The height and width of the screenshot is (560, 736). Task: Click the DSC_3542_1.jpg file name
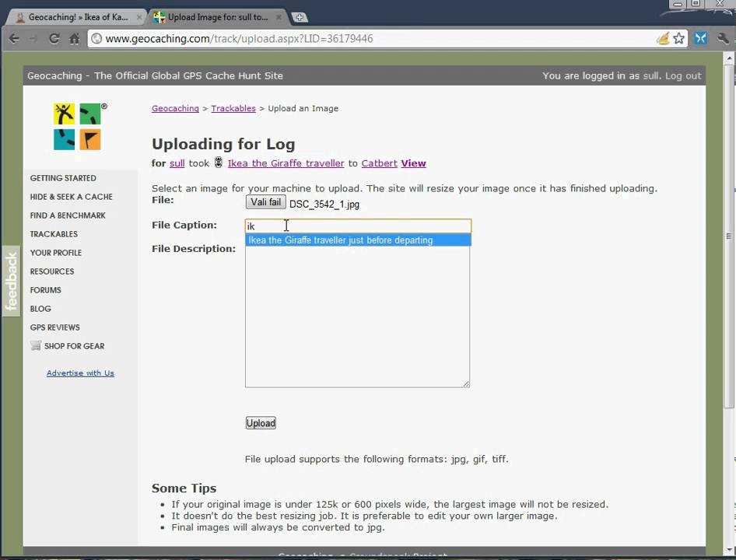pos(324,205)
